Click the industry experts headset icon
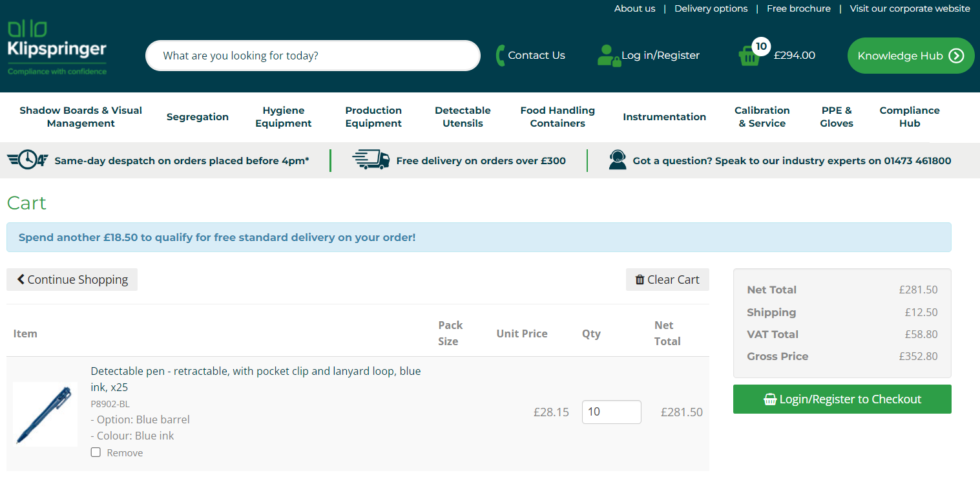 click(617, 160)
